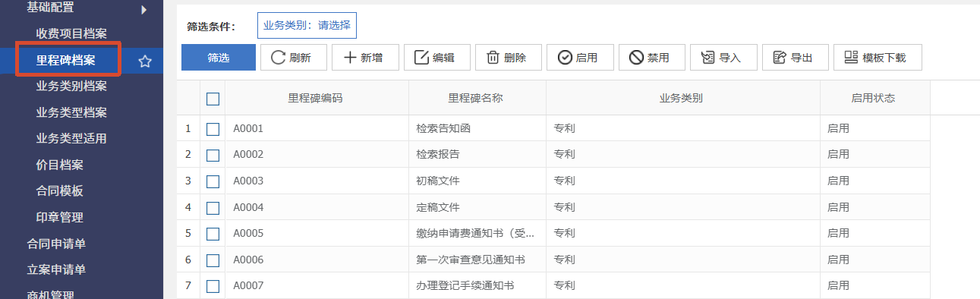Toggle the select-all checkbox in table header
Screen dimensions: 980x299
(x=213, y=99)
